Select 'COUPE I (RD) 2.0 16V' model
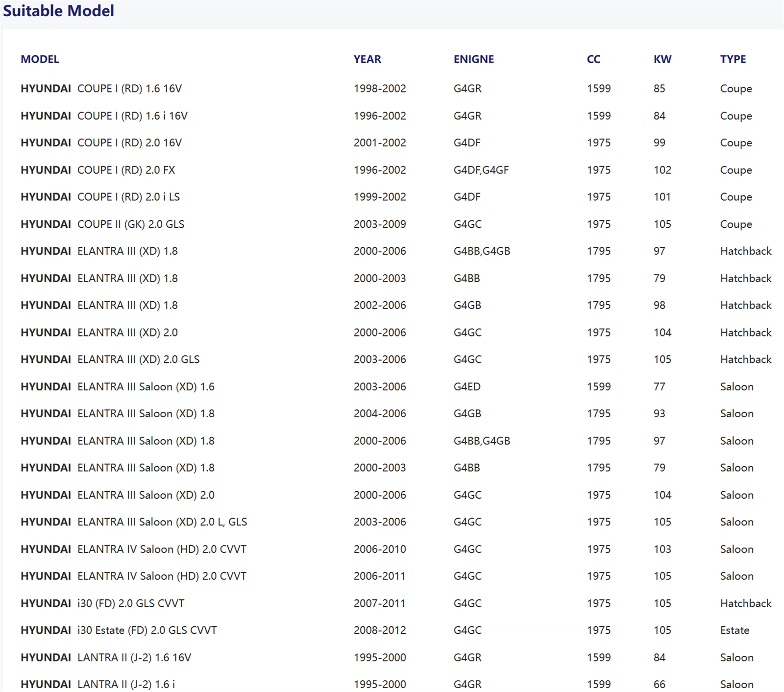The height and width of the screenshot is (692, 784). (101, 143)
